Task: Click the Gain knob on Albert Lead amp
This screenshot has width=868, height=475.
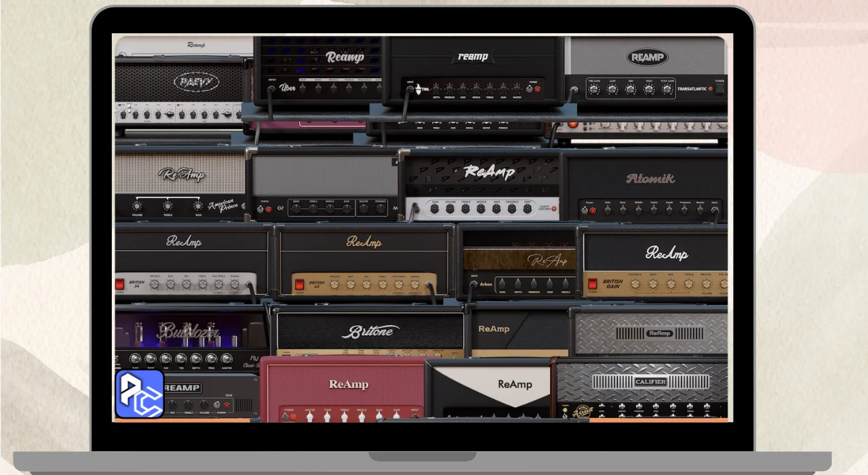Action: [x=435, y=208]
